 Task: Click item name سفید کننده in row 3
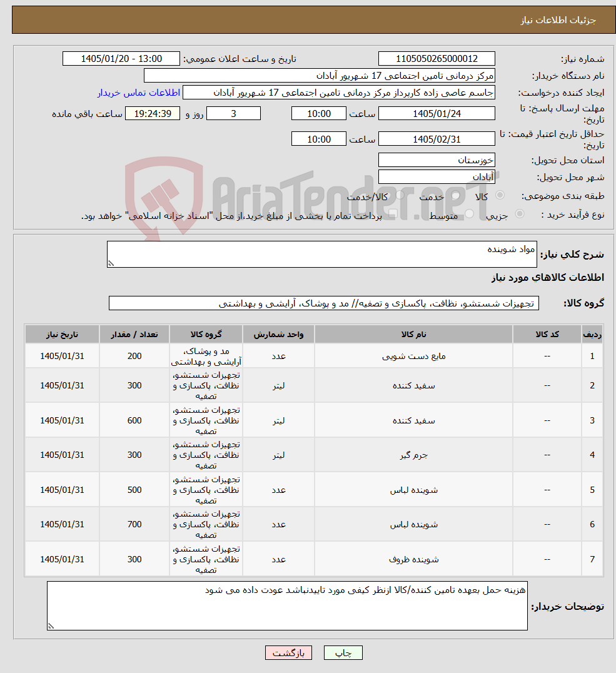click(x=413, y=420)
